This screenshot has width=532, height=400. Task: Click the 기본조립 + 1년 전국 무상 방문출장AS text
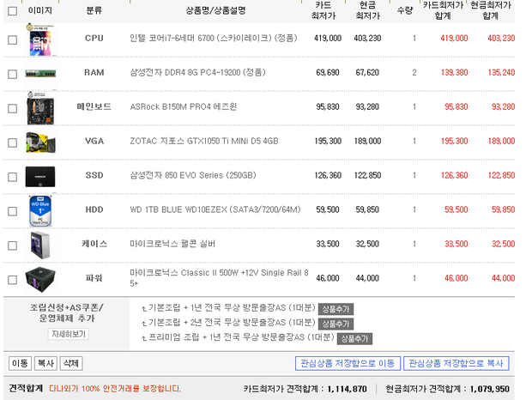232,307
